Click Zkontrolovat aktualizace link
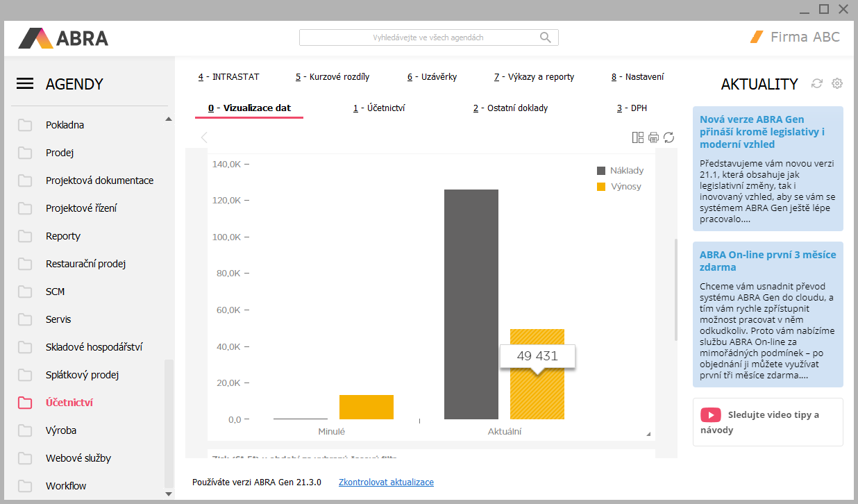This screenshot has width=858, height=504. click(386, 482)
